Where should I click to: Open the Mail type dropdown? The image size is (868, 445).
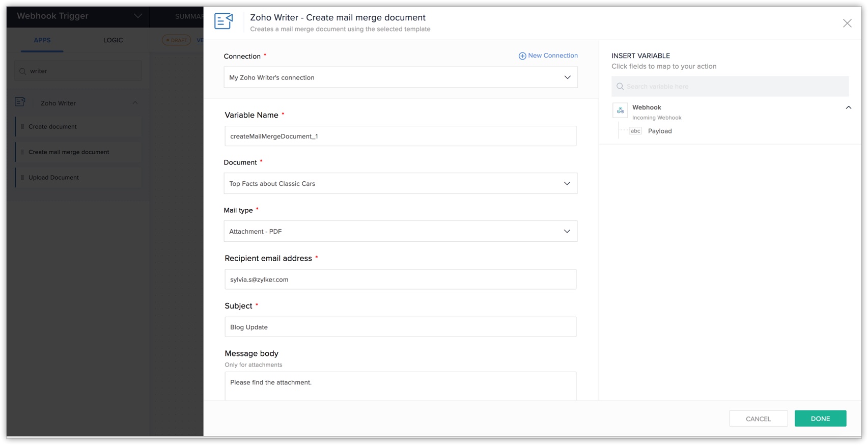(401, 231)
